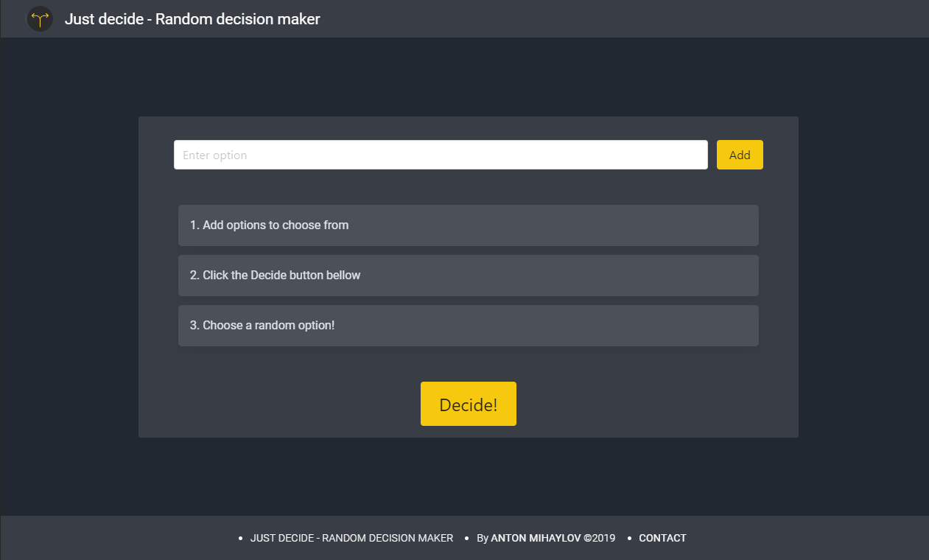Viewport: 929px width, 560px height.
Task: Focus the 'Enter option' text field
Action: [440, 155]
